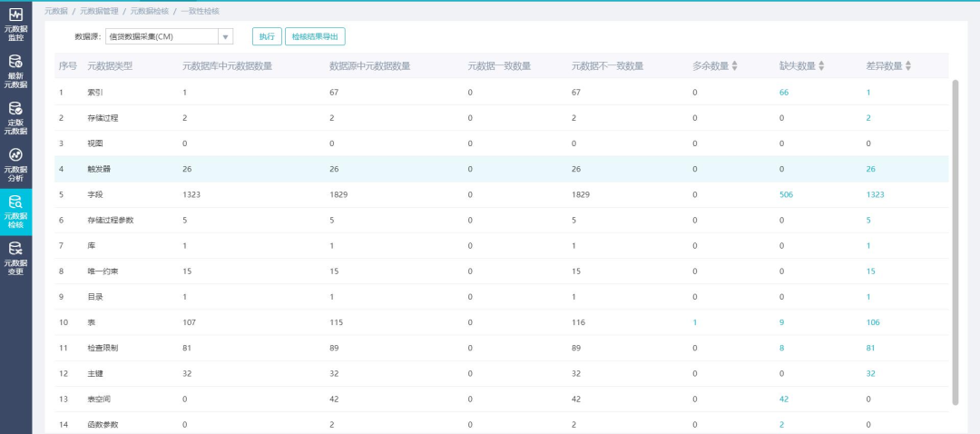Sort by 多余数量 column arrows
The height and width of the screenshot is (434, 980).
(x=735, y=66)
